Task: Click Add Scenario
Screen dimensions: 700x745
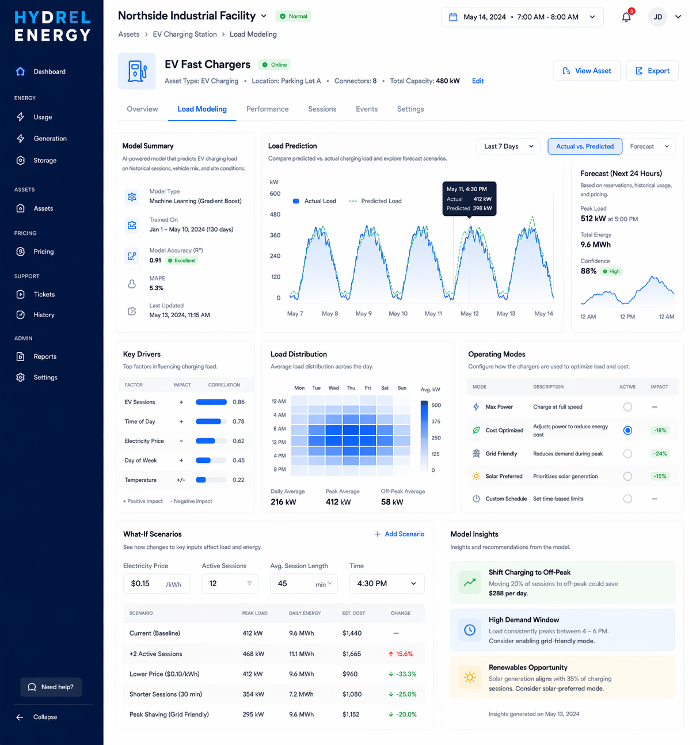Action: pos(400,534)
